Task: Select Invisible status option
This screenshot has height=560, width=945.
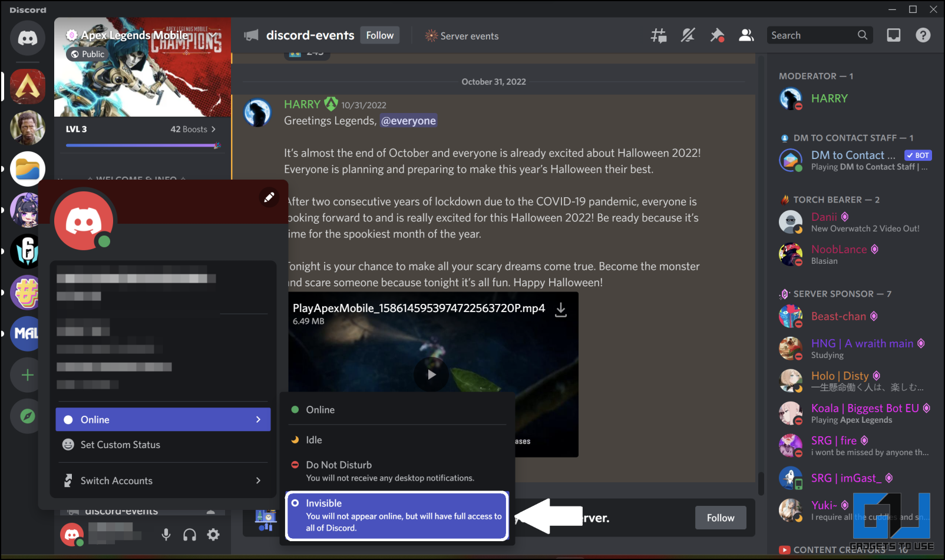Action: 396,516
